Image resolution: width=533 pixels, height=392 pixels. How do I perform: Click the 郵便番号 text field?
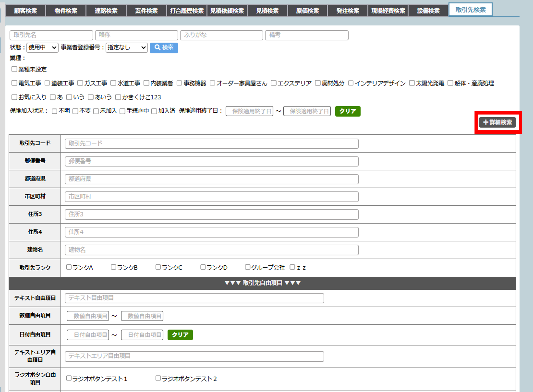211,161
